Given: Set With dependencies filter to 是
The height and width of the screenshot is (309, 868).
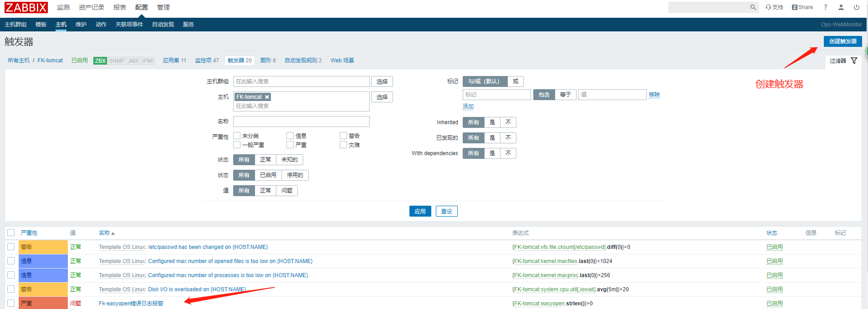Looking at the screenshot, I should pyautogui.click(x=492, y=153).
